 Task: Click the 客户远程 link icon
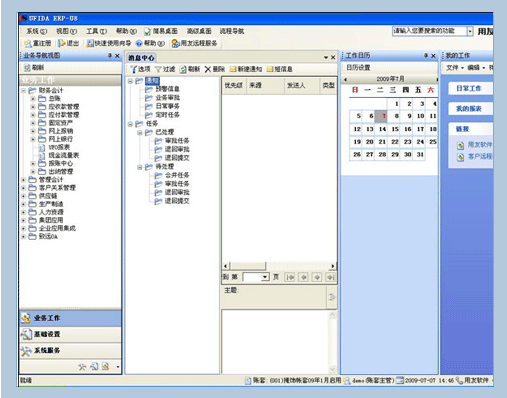(460, 157)
